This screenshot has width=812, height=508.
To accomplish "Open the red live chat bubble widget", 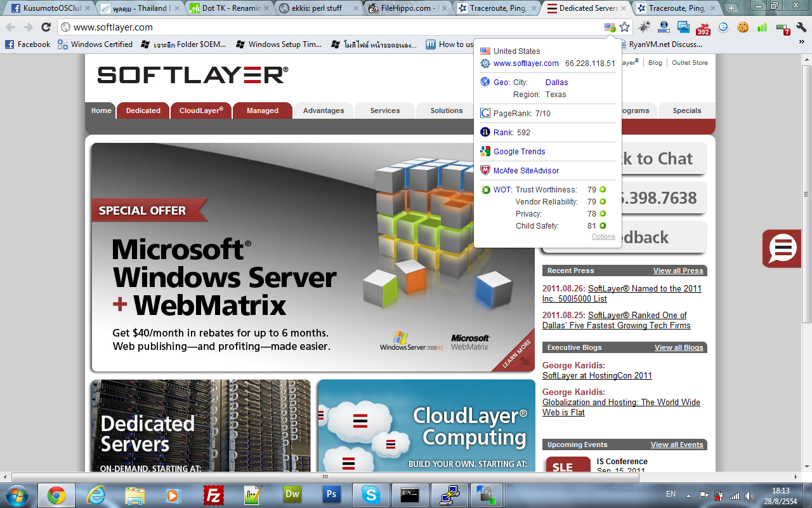I will tap(783, 248).
